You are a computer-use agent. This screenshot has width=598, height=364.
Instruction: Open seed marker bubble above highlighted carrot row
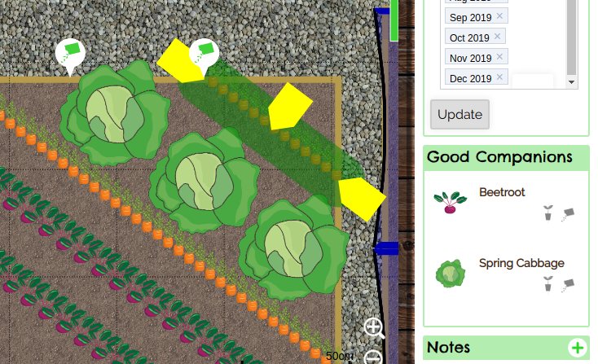coord(204,54)
